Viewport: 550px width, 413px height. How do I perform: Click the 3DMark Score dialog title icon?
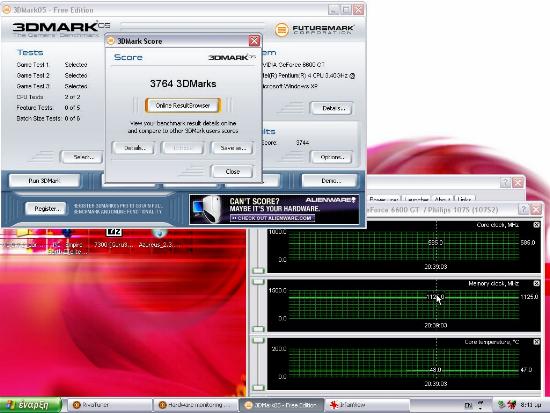[x=111, y=41]
